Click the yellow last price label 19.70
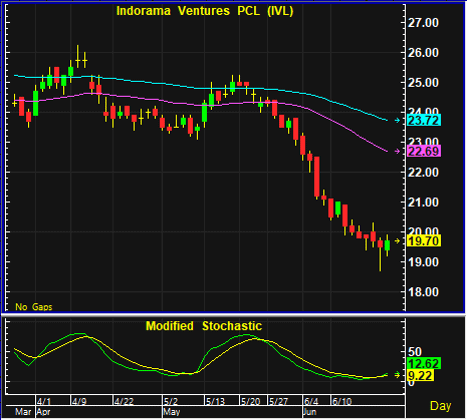Screen dimensions: 467x420 [x=424, y=241]
